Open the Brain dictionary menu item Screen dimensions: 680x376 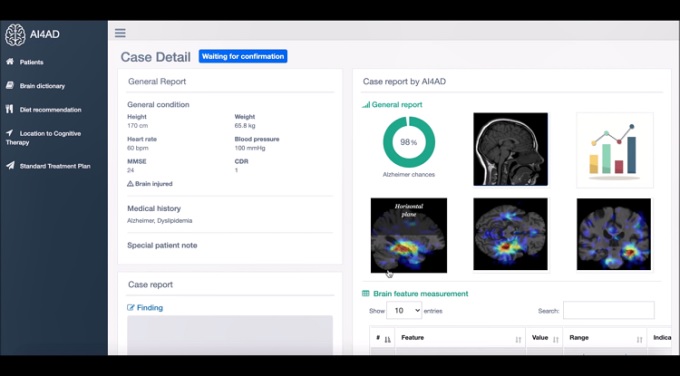click(x=42, y=86)
